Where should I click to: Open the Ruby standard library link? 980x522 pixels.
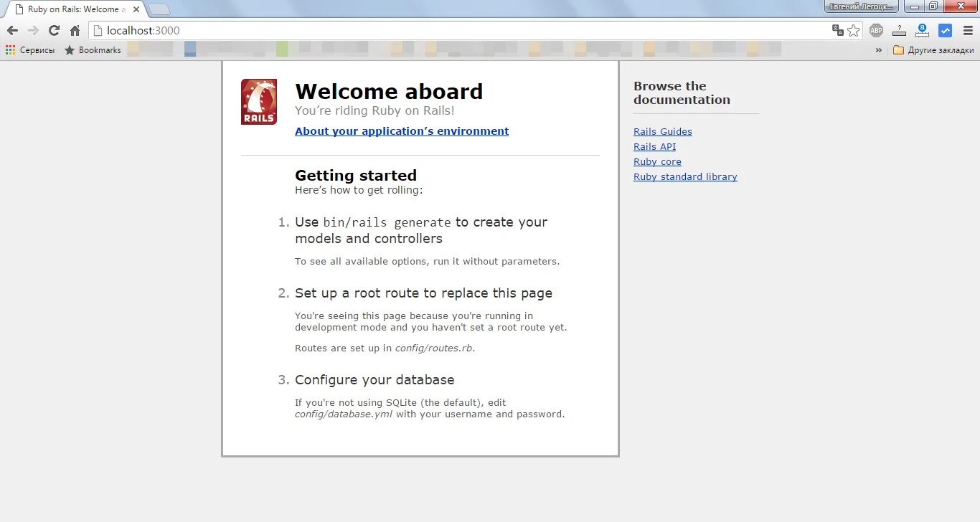tap(685, 176)
